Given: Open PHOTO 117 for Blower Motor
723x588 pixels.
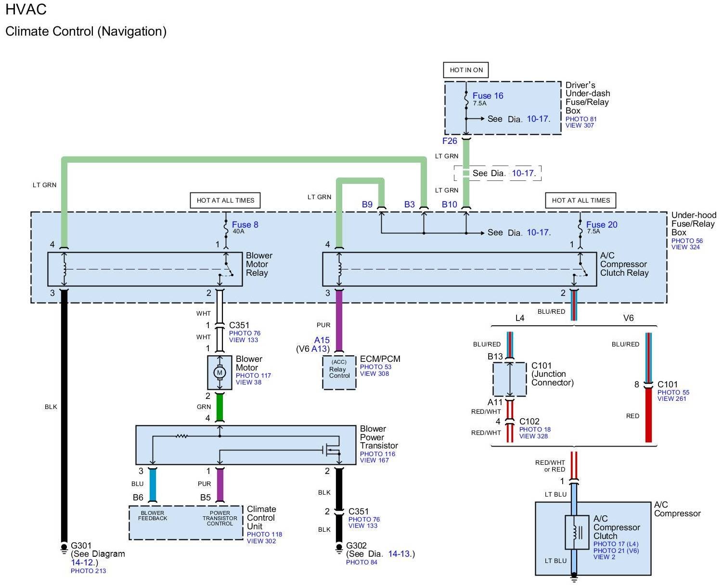Looking at the screenshot, I should point(253,375).
